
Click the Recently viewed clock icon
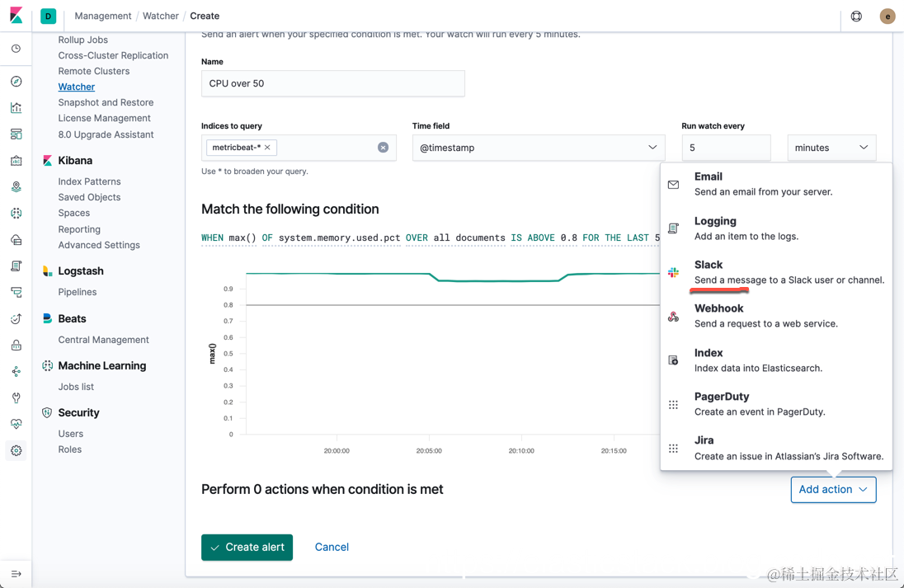(x=16, y=49)
